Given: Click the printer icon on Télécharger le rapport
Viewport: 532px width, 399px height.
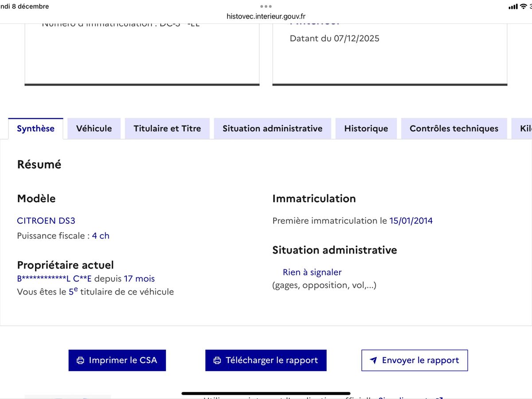Looking at the screenshot, I should pos(217,360).
